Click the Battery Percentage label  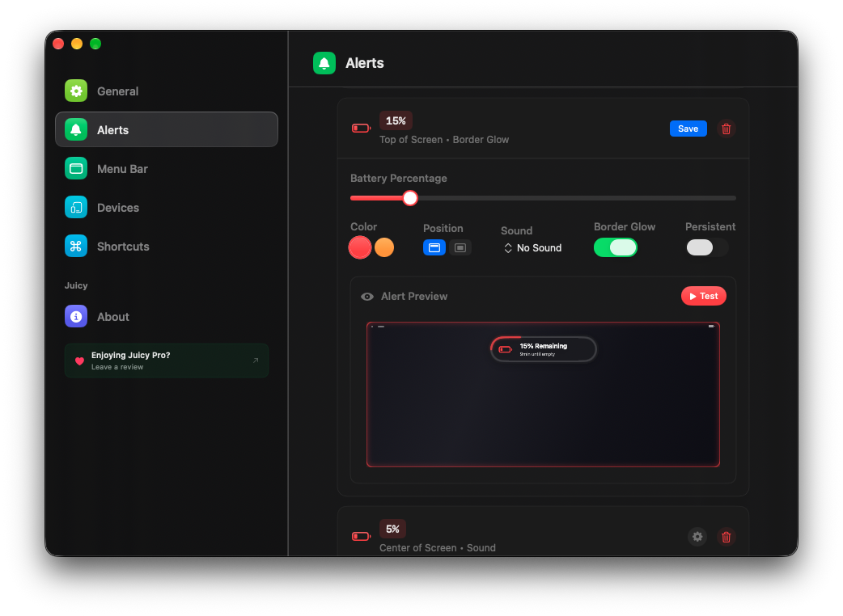[x=399, y=179]
